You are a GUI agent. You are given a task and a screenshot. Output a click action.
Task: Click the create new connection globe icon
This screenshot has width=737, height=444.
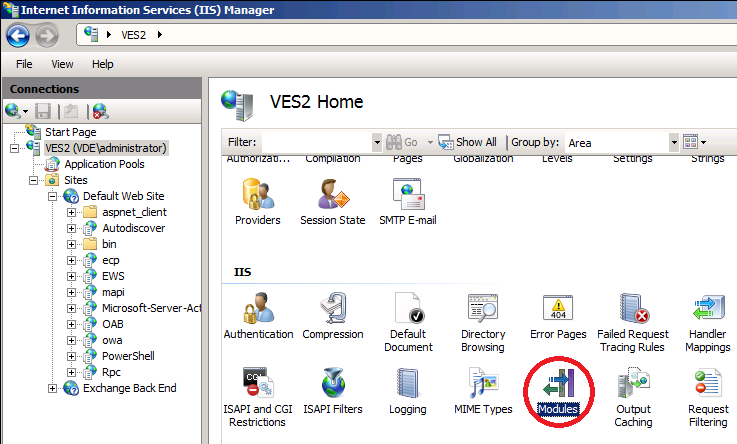click(13, 111)
